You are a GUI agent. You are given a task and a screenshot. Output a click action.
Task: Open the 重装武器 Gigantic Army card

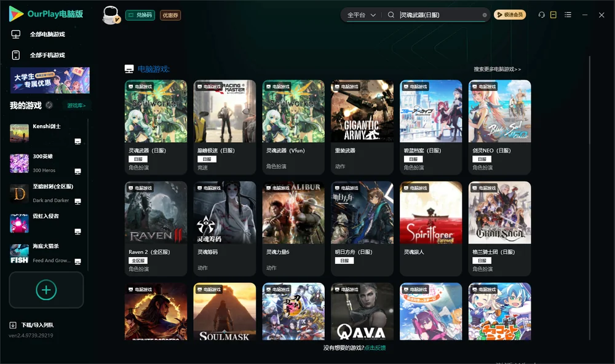362,127
